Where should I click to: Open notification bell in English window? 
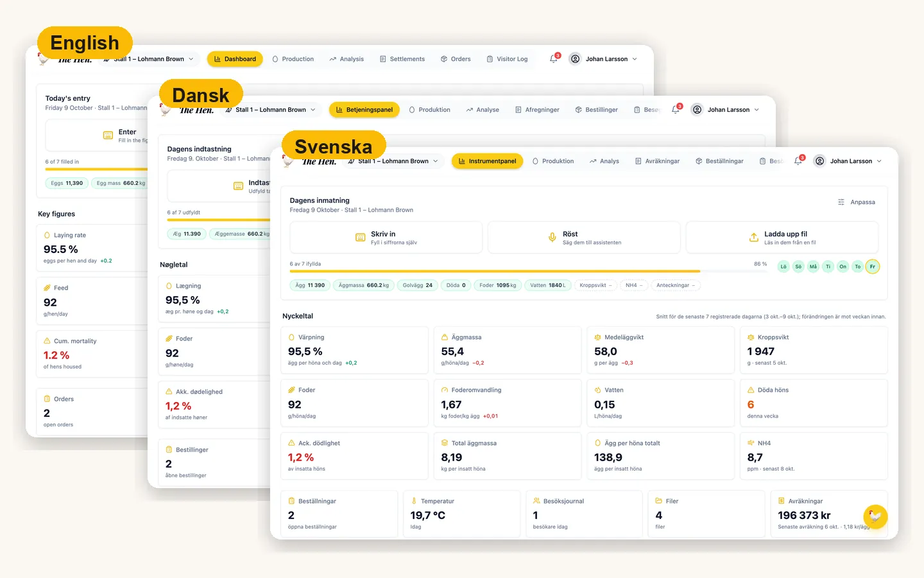pyautogui.click(x=554, y=59)
